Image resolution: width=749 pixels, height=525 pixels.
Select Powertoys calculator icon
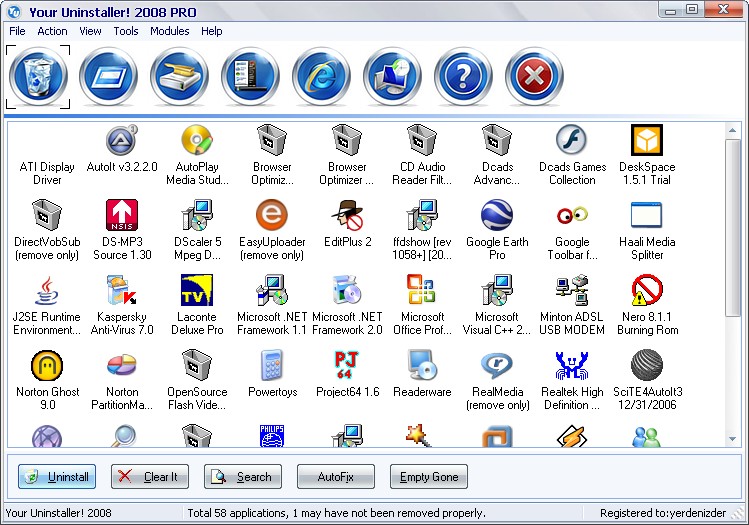[x=272, y=365]
